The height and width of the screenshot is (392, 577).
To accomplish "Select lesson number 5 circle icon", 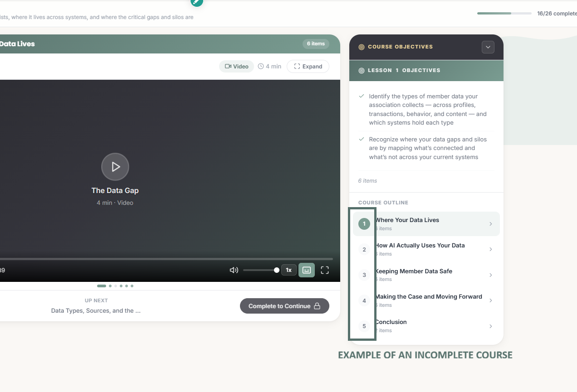I will coord(364,326).
